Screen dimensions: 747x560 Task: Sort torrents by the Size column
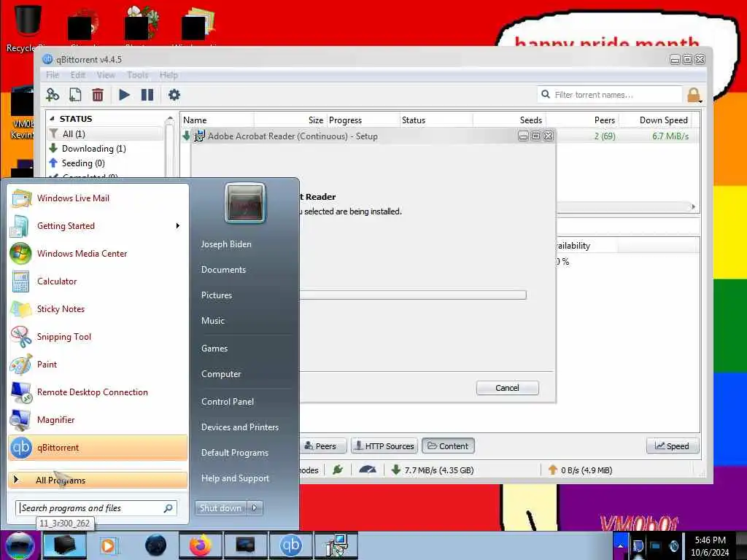tap(290, 120)
